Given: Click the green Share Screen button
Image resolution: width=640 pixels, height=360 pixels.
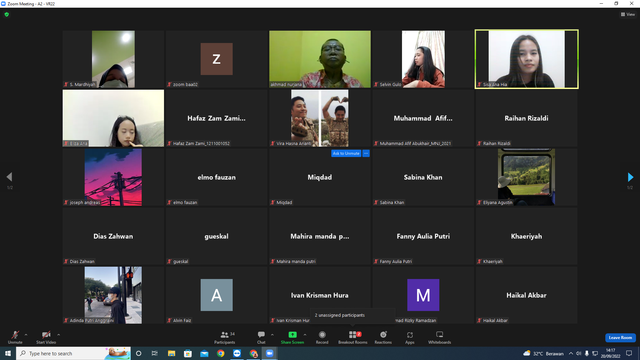Looking at the screenshot, I should tap(292, 337).
